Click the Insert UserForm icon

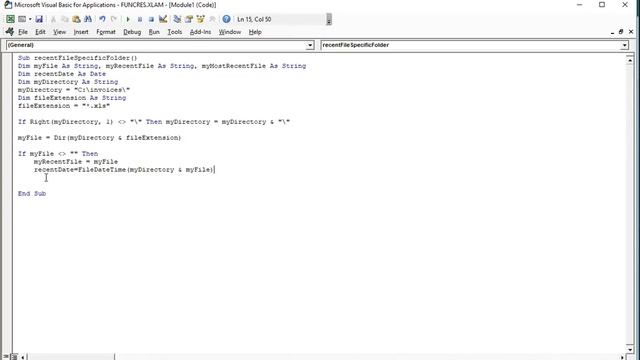(x=22, y=19)
